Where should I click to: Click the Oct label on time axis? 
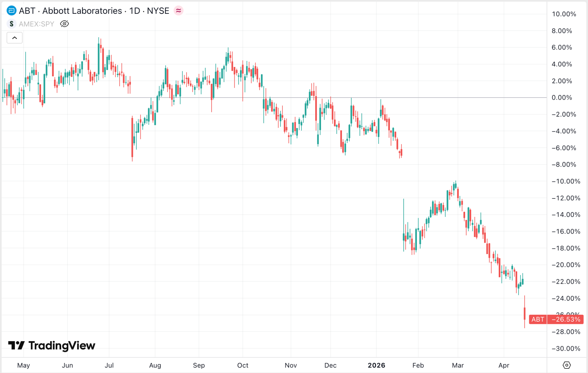coord(243,365)
